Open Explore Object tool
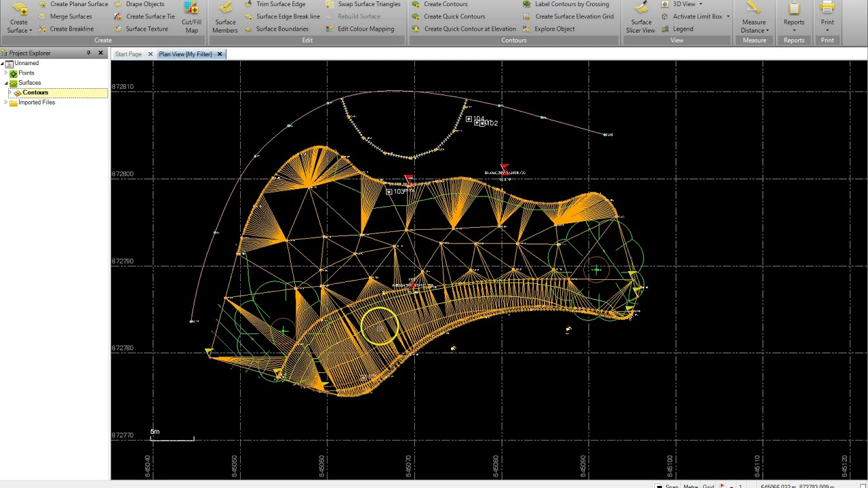This screenshot has width=868, height=488. tap(548, 29)
